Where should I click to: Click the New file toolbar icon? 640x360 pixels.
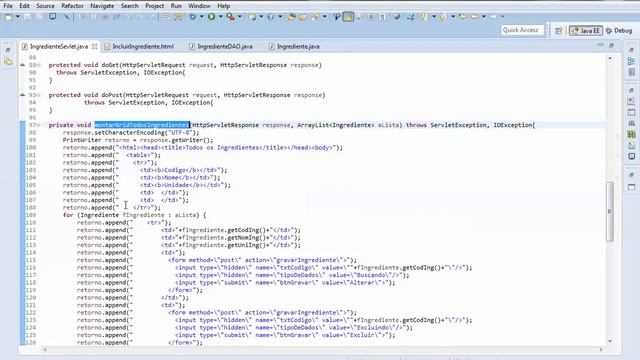pyautogui.click(x=9, y=17)
